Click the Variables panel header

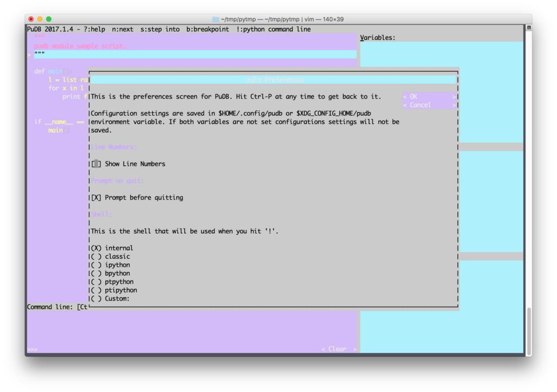[377, 38]
